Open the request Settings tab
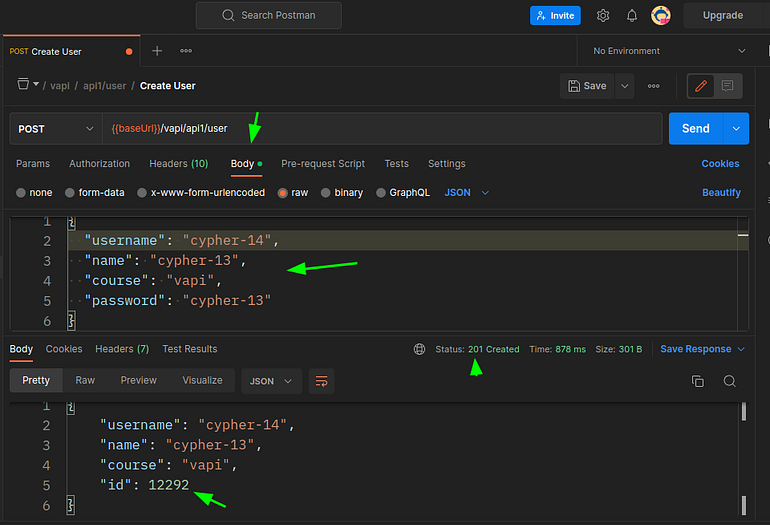The width and height of the screenshot is (770, 525). point(446,164)
